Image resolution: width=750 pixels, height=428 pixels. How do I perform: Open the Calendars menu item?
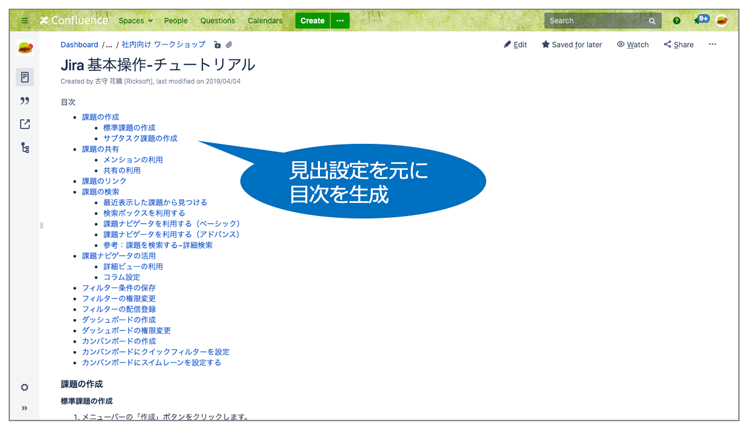[x=265, y=21]
